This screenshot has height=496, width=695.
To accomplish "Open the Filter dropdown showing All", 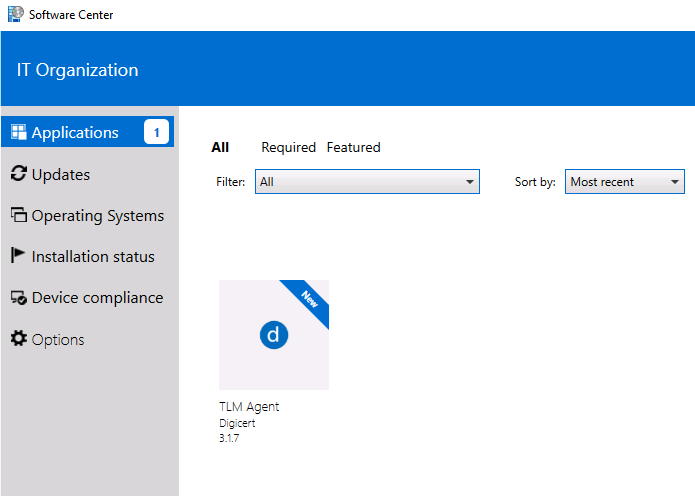I will pyautogui.click(x=367, y=182).
